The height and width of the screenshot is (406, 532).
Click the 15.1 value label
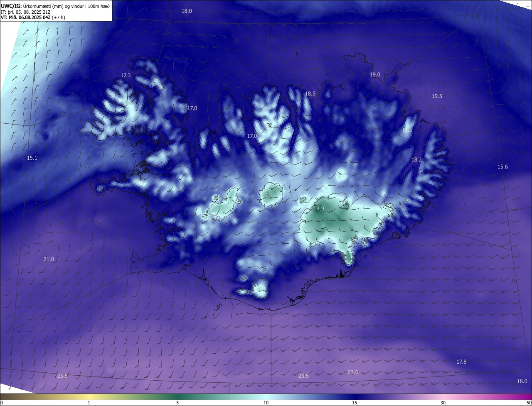click(32, 158)
